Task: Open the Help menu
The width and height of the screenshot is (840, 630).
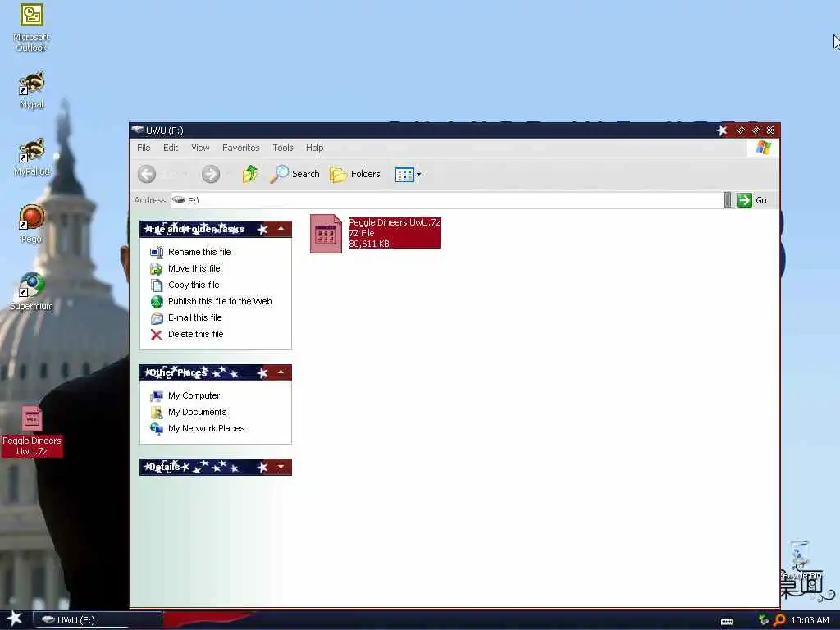Action: click(x=314, y=148)
